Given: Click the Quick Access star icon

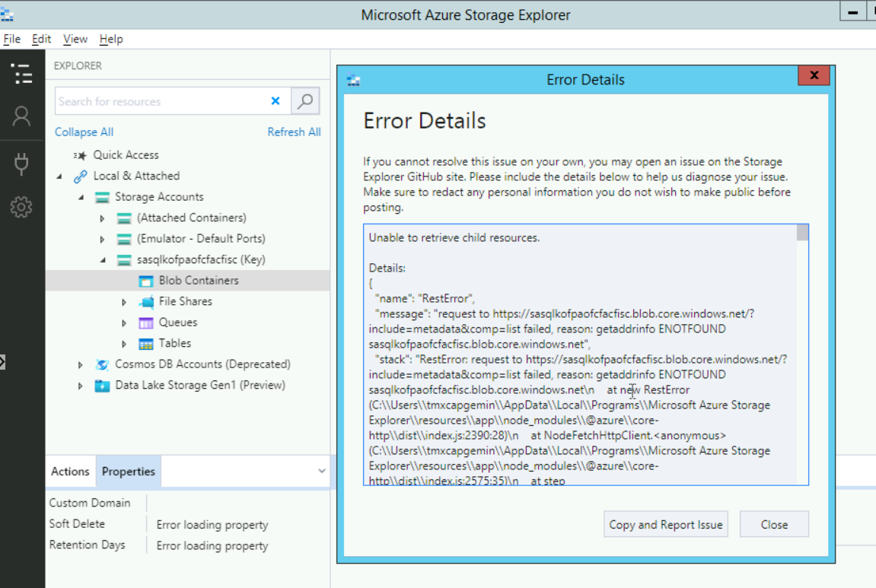Looking at the screenshot, I should [x=81, y=155].
